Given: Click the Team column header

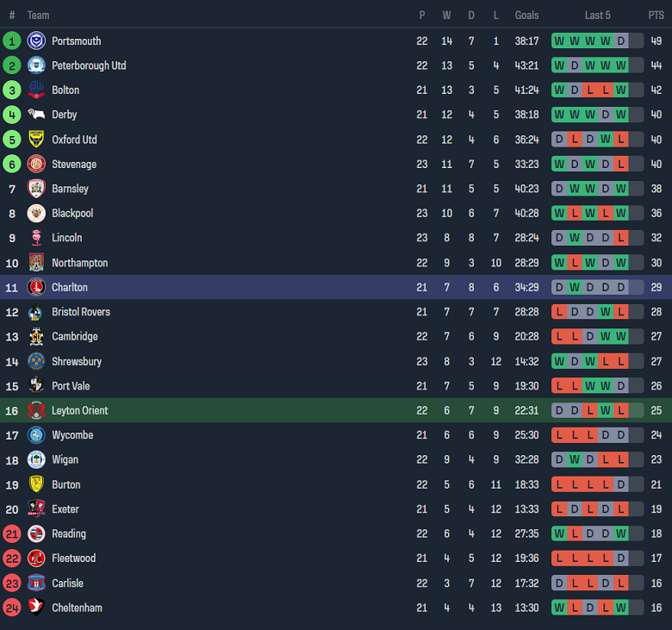Looking at the screenshot, I should (x=38, y=16).
